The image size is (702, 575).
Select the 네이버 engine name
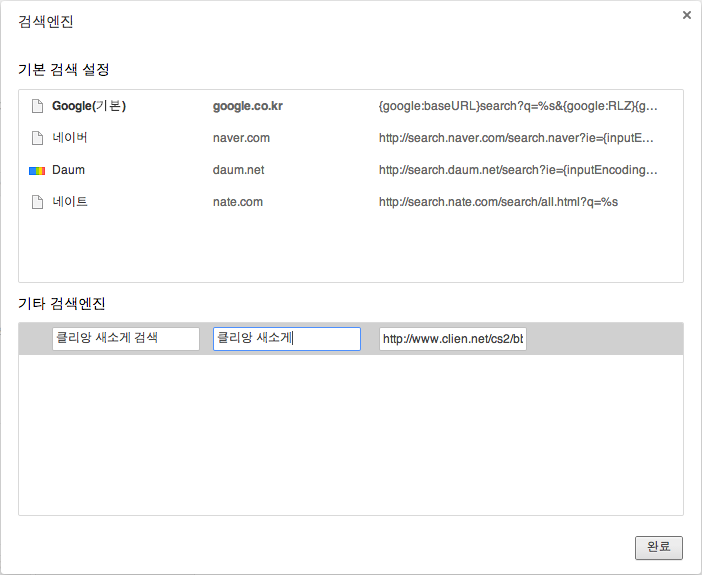tap(69, 137)
